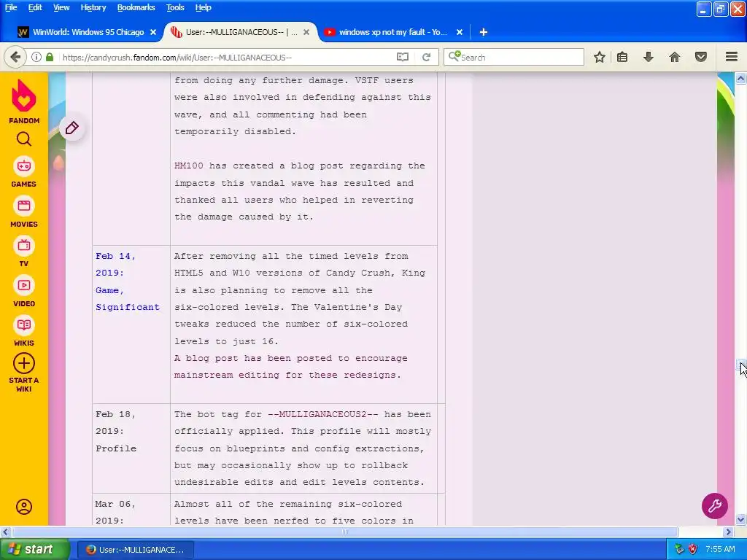Image resolution: width=747 pixels, height=560 pixels.
Task: Click the Start a Wiki plus icon
Action: (x=24, y=363)
